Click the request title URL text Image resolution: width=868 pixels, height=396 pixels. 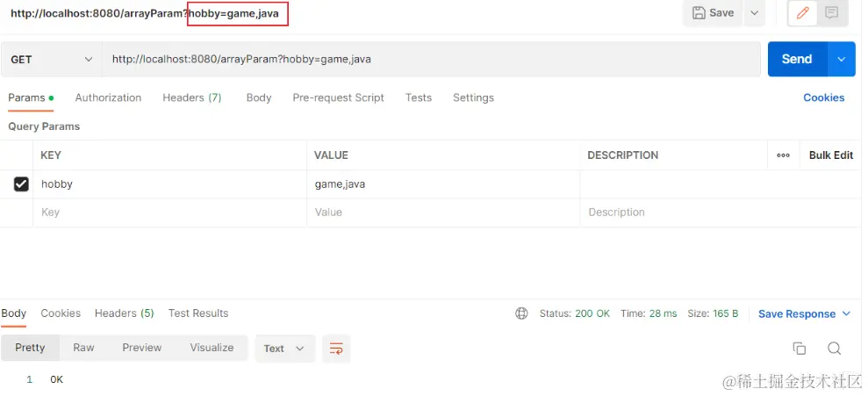pyautogui.click(x=145, y=13)
